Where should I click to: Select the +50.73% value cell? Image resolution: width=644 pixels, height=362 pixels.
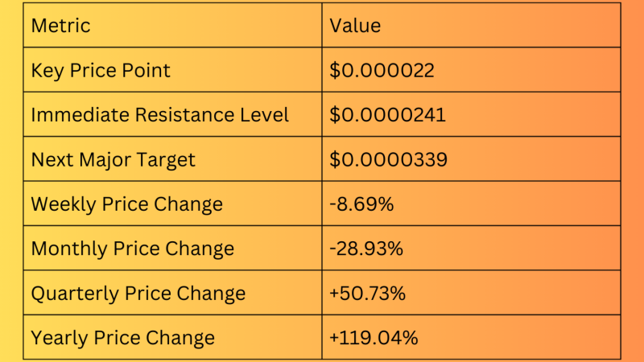[x=367, y=294]
